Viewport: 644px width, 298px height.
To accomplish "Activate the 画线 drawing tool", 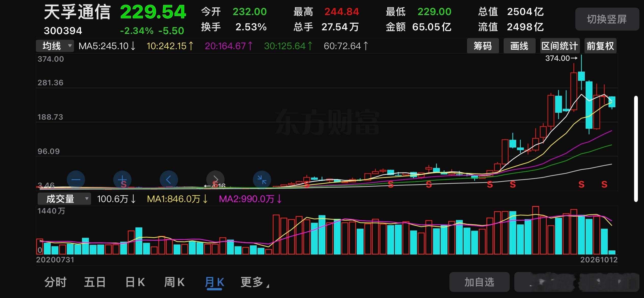I will (519, 46).
